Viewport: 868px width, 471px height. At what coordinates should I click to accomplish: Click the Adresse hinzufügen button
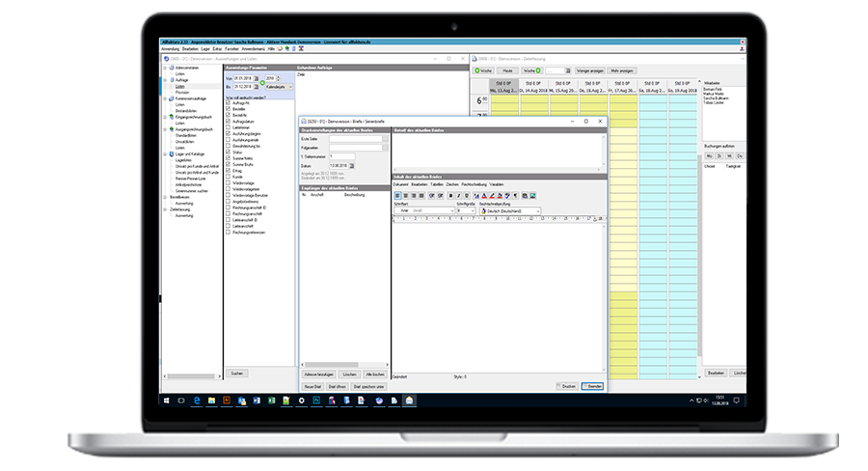click(x=316, y=373)
